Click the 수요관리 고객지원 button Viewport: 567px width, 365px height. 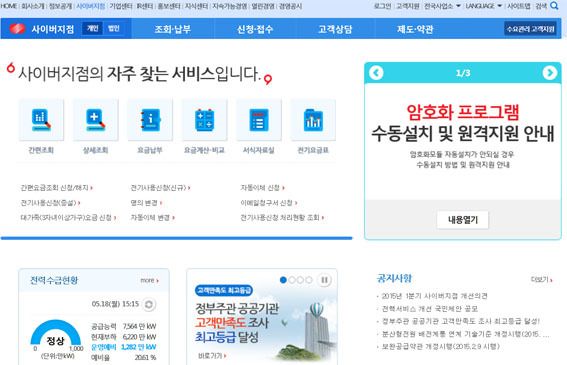tap(530, 29)
